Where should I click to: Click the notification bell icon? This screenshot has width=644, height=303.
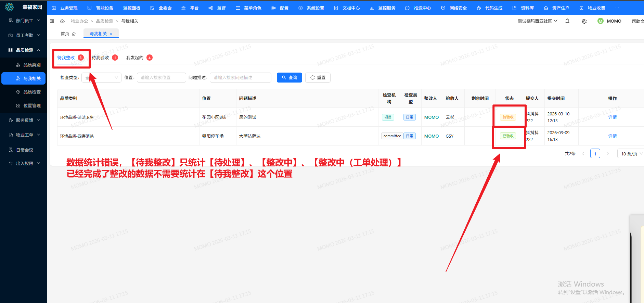[567, 21]
